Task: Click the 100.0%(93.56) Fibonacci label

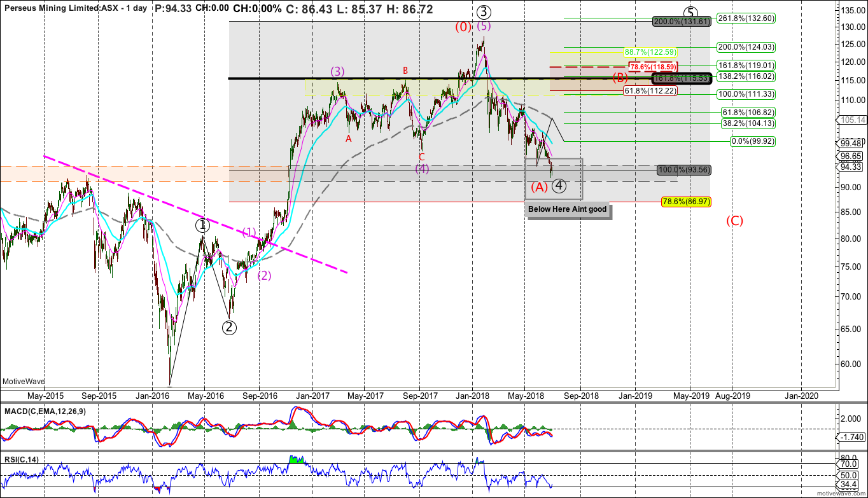Action: [x=684, y=170]
